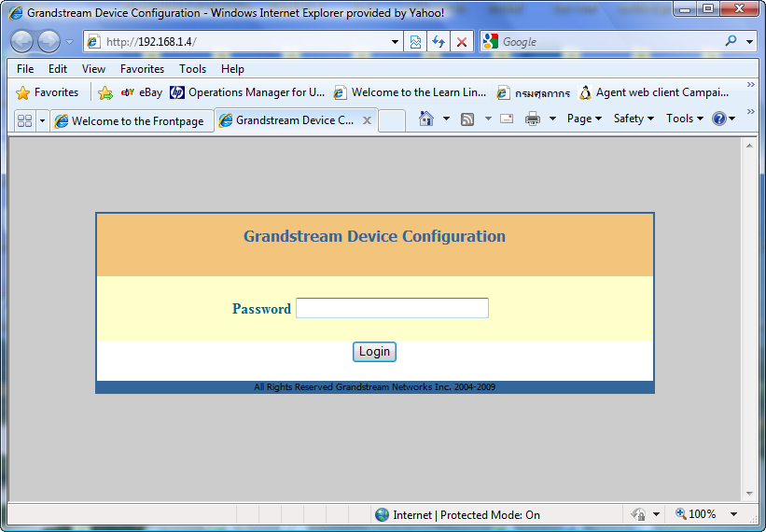
Task: Open the search provider dropdown arrow
Action: (749, 42)
